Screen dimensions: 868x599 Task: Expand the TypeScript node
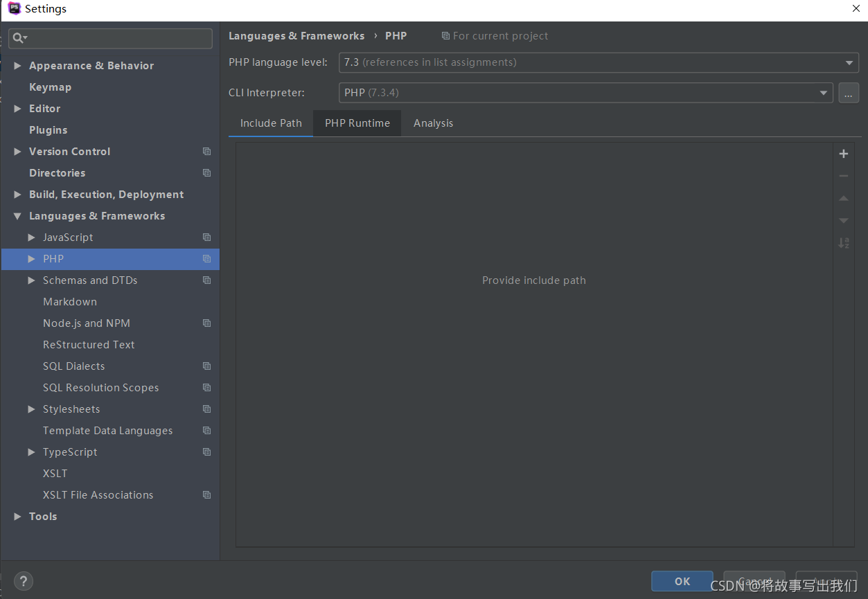[31, 452]
